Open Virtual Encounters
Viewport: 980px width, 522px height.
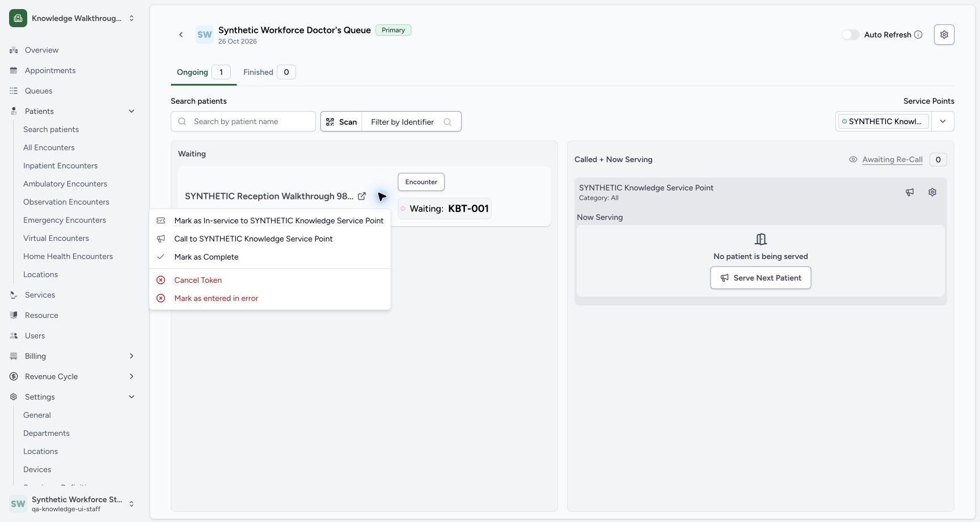[56, 238]
